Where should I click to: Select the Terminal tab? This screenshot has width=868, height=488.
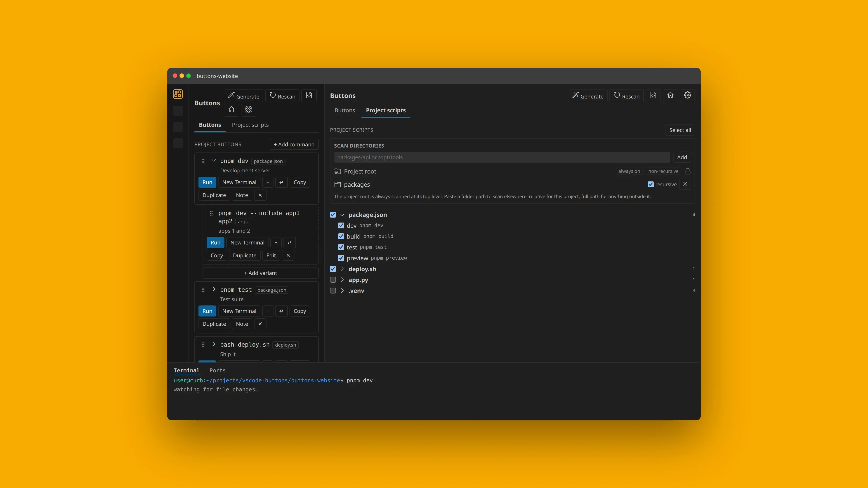(186, 371)
